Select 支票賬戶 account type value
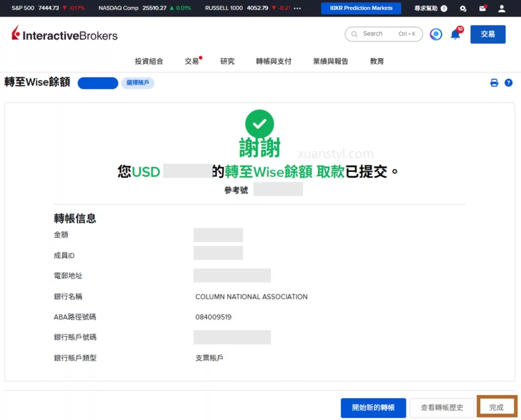 209,358
